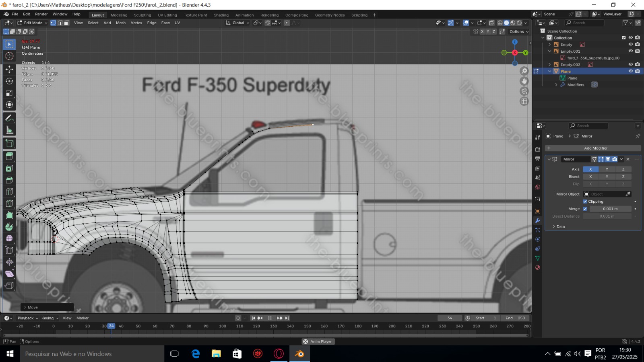Choose the Extrude Region tool
Image resolution: width=644 pixels, height=362 pixels.
(x=9, y=156)
